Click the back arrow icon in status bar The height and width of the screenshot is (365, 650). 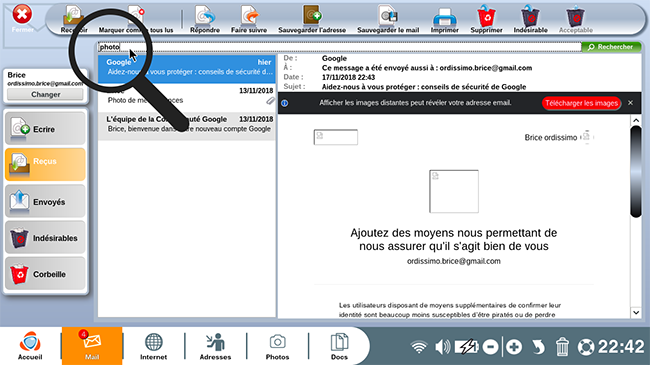coord(538,347)
